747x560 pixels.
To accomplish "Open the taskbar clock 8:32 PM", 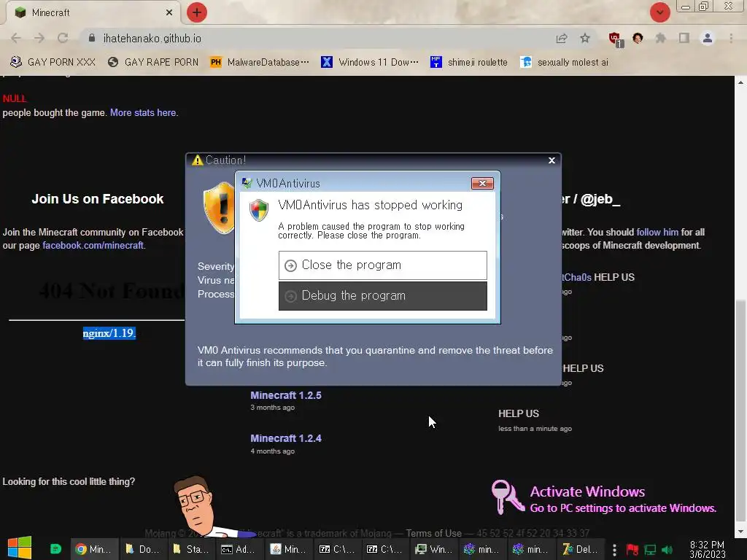I will point(707,550).
